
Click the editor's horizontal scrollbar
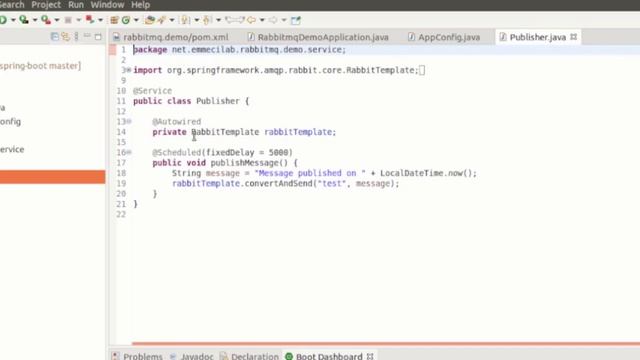point(386,344)
